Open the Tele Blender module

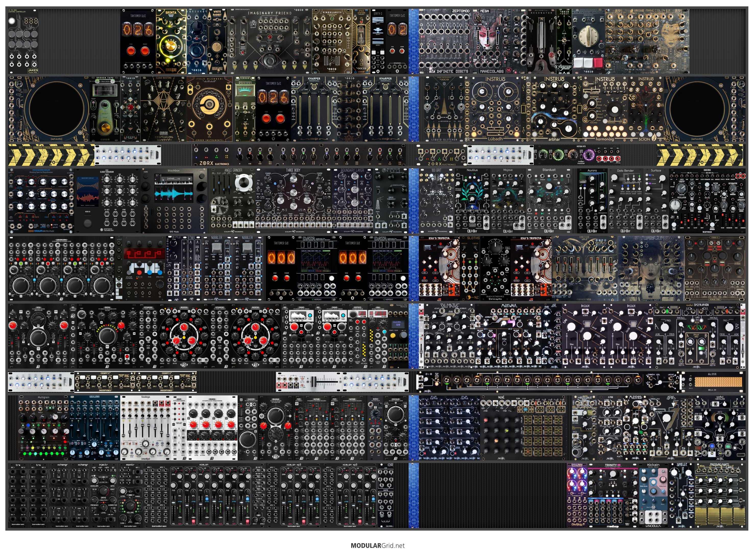pos(210,109)
